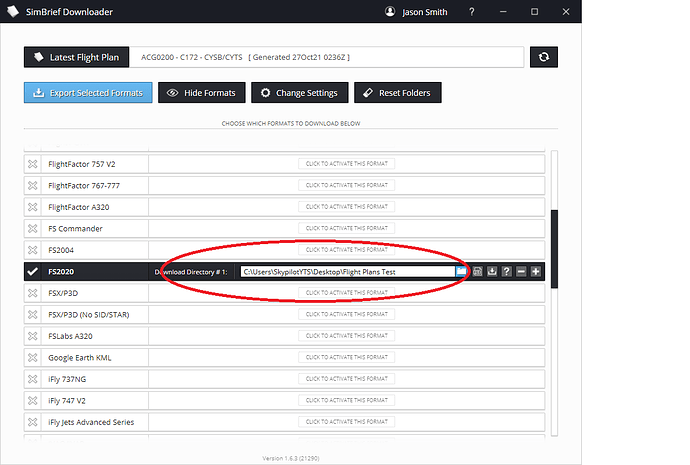
Task: Remove a download directory with minus icon
Action: point(521,271)
